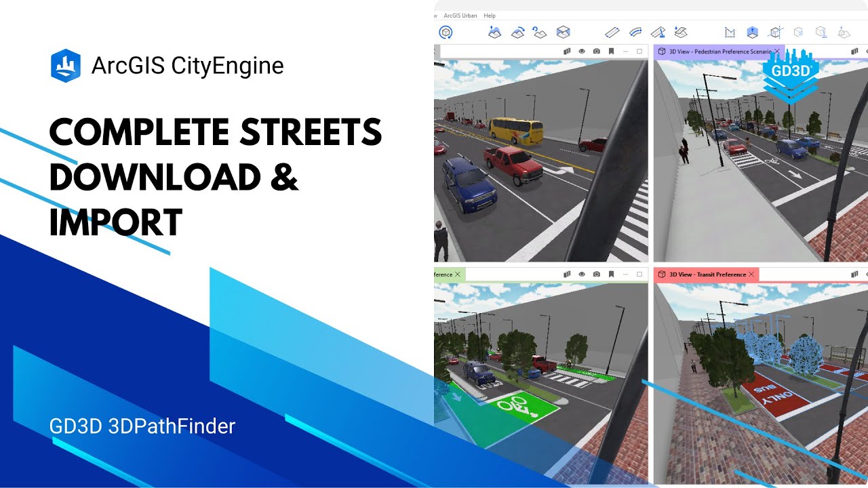Click the greyed terrain download tool
Image resolution: width=868 pixels, height=488 pixels.
[843, 32]
